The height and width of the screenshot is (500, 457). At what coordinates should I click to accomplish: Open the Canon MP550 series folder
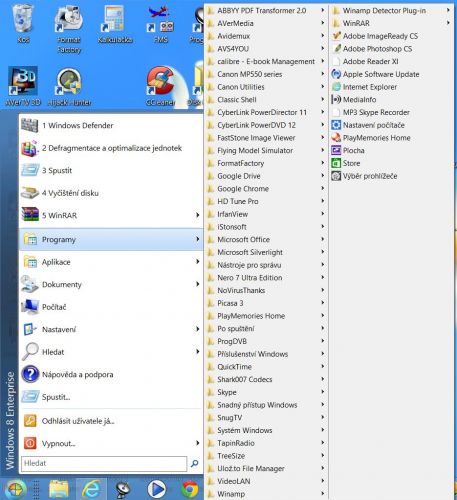266,74
